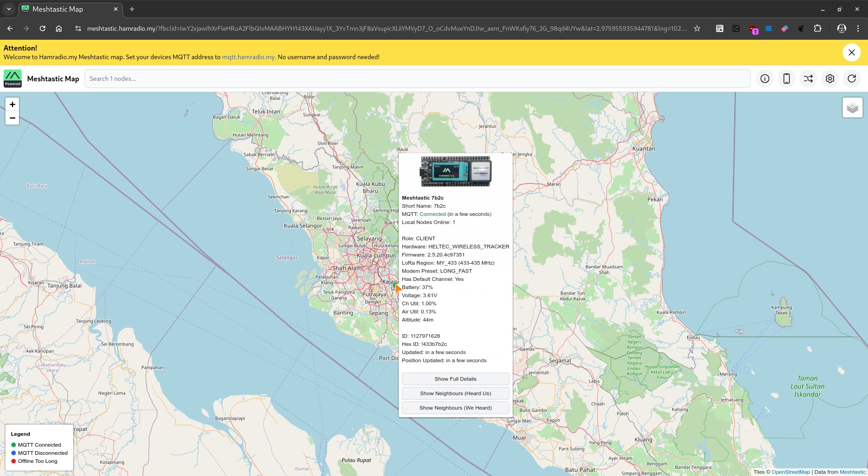Open the map layers control
Viewport: 868px width, 476px height.
click(852, 108)
